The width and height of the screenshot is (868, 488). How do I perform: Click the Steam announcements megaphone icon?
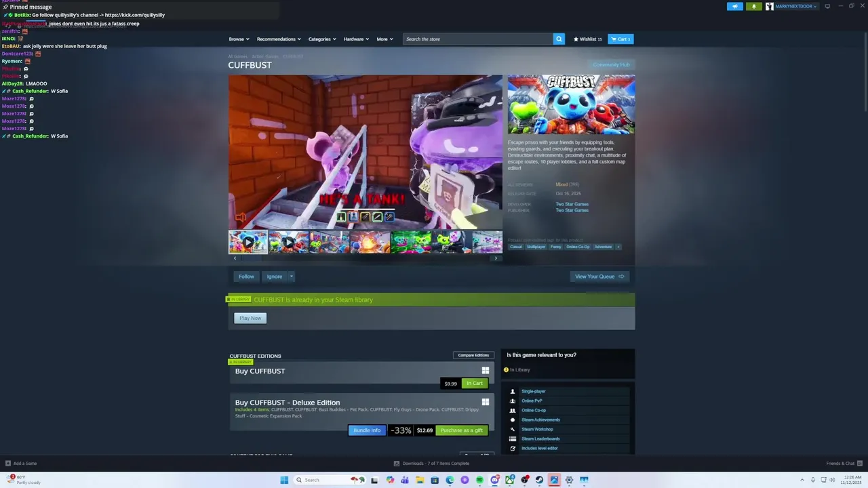click(735, 6)
